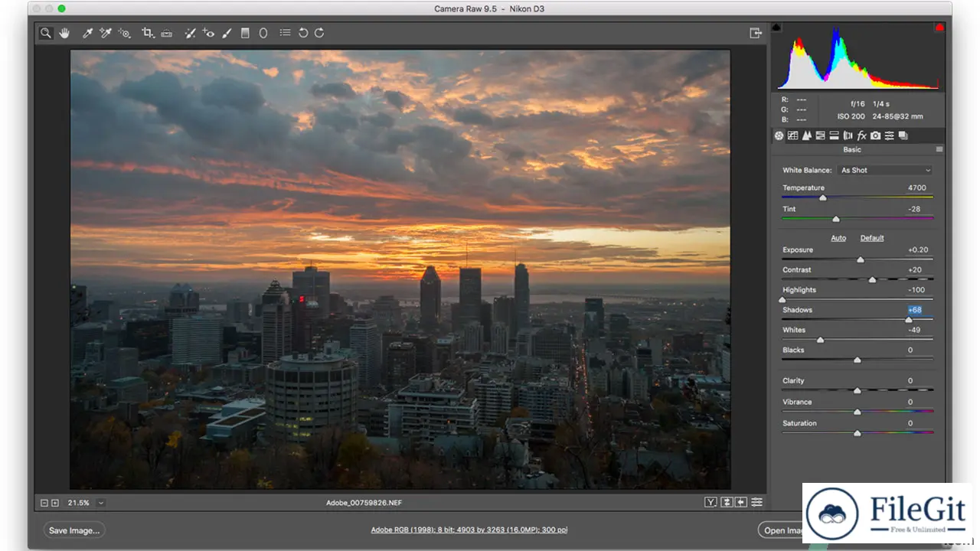
Task: Select the Red Eye Removal tool
Action: 208,33
